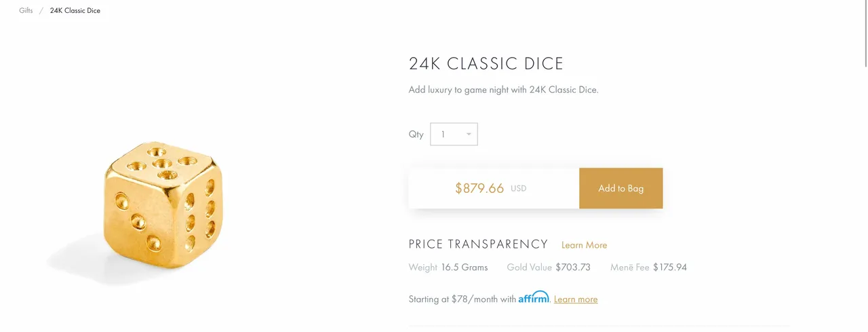Click the Menē Fee $175.94 detail
Image resolution: width=868 pixels, height=332 pixels.
coord(648,268)
